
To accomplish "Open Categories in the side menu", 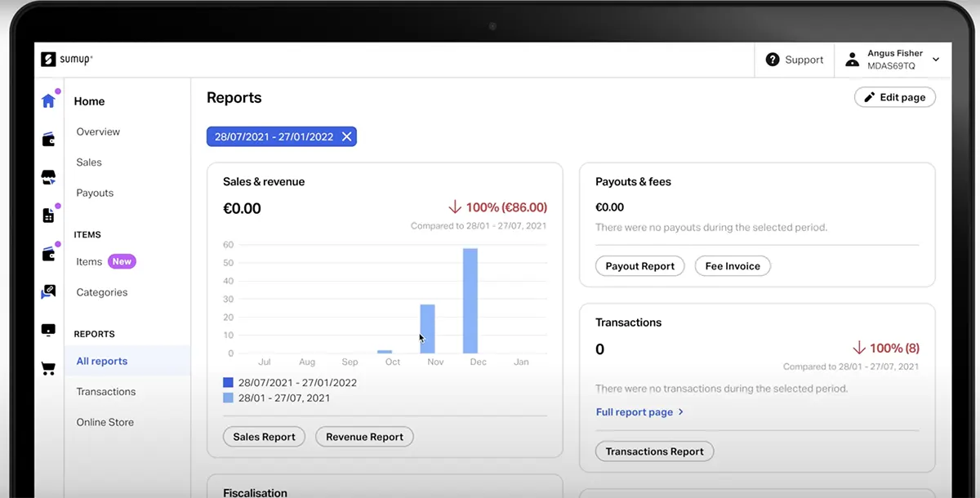I will click(102, 292).
